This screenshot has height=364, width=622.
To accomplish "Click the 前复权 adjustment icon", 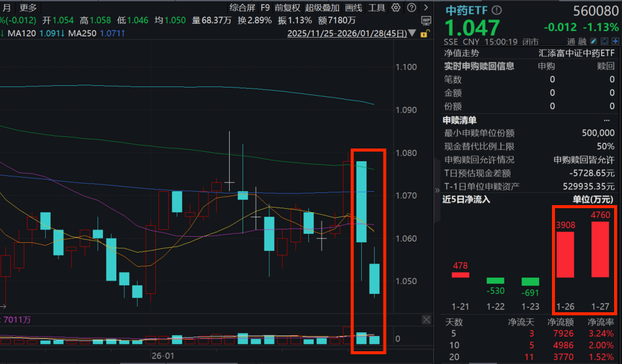I will [x=288, y=8].
